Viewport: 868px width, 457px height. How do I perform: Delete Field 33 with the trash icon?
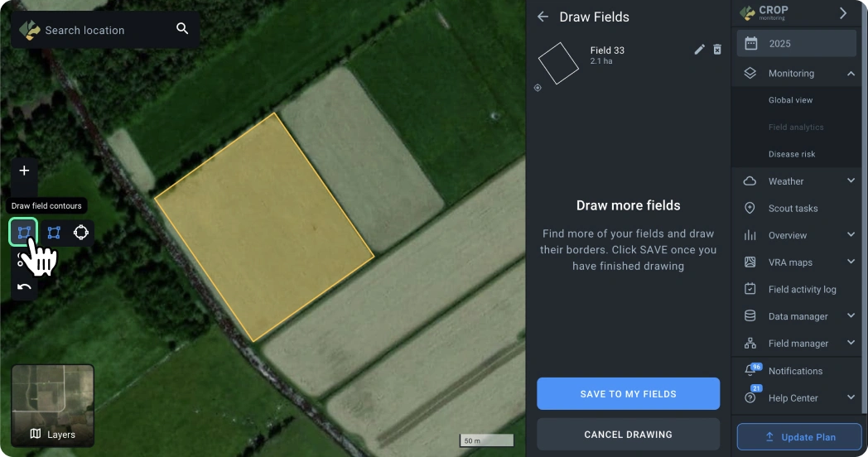click(x=717, y=50)
